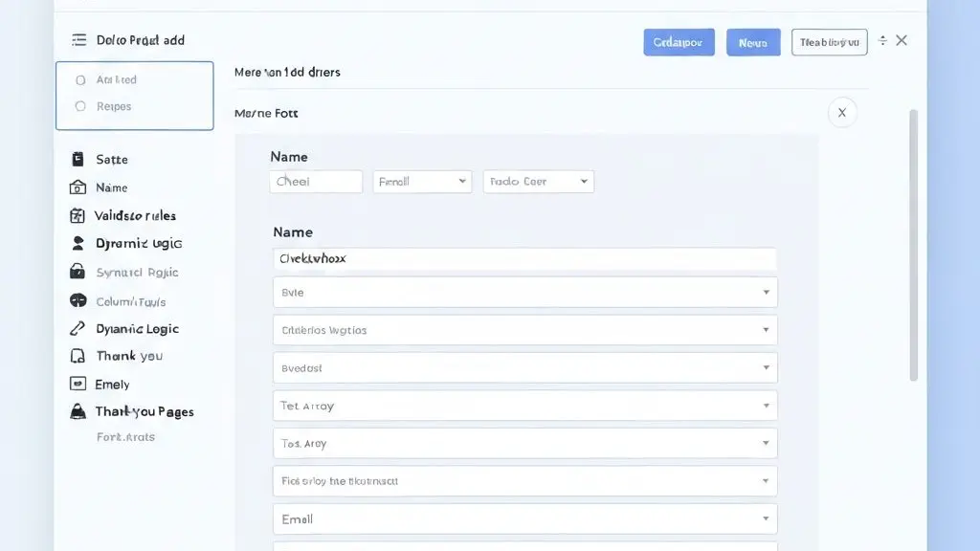Click the vertical scrollbar on the right
Screen dimensions: 980x551
tap(913, 244)
